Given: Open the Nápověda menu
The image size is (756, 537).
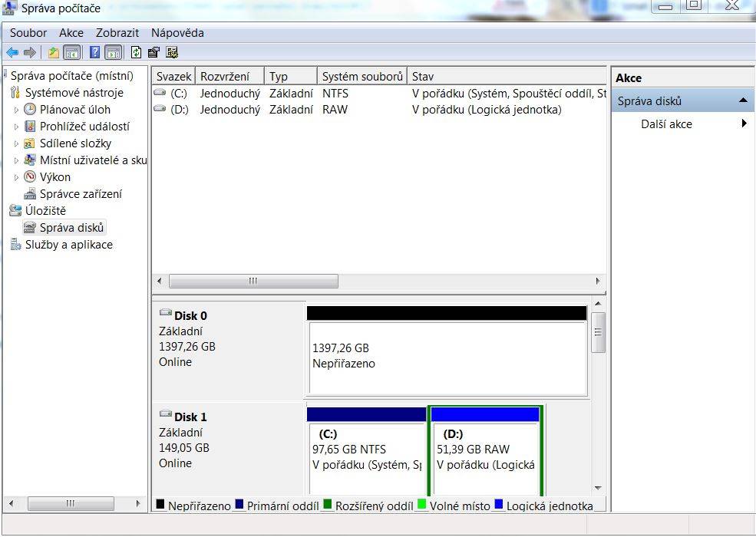Looking at the screenshot, I should pyautogui.click(x=177, y=33).
